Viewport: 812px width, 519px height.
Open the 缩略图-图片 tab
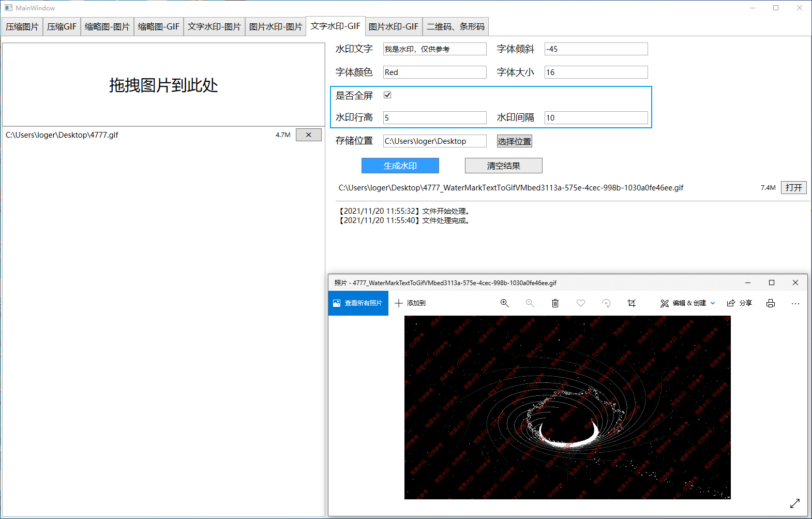(x=107, y=27)
